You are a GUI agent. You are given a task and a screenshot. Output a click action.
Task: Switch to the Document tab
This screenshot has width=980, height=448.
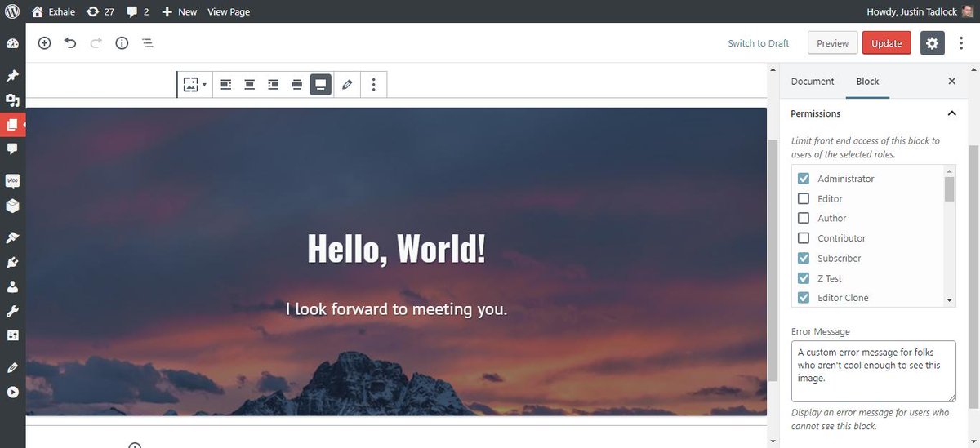813,82
